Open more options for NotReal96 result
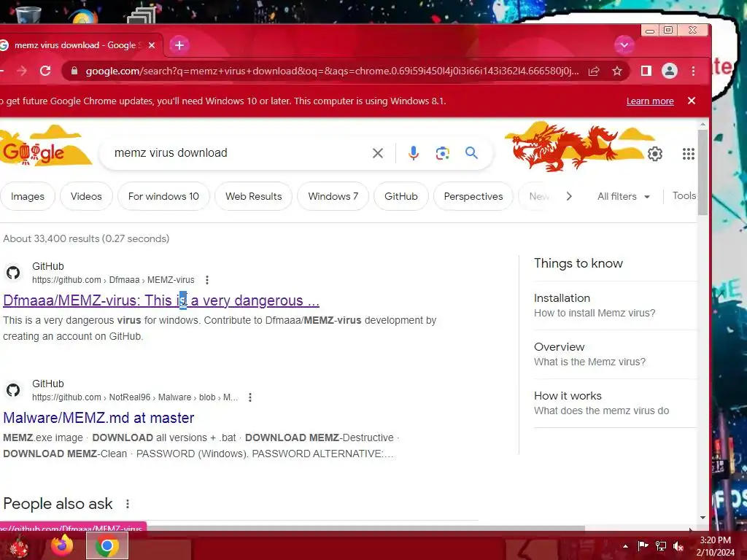 [x=250, y=397]
